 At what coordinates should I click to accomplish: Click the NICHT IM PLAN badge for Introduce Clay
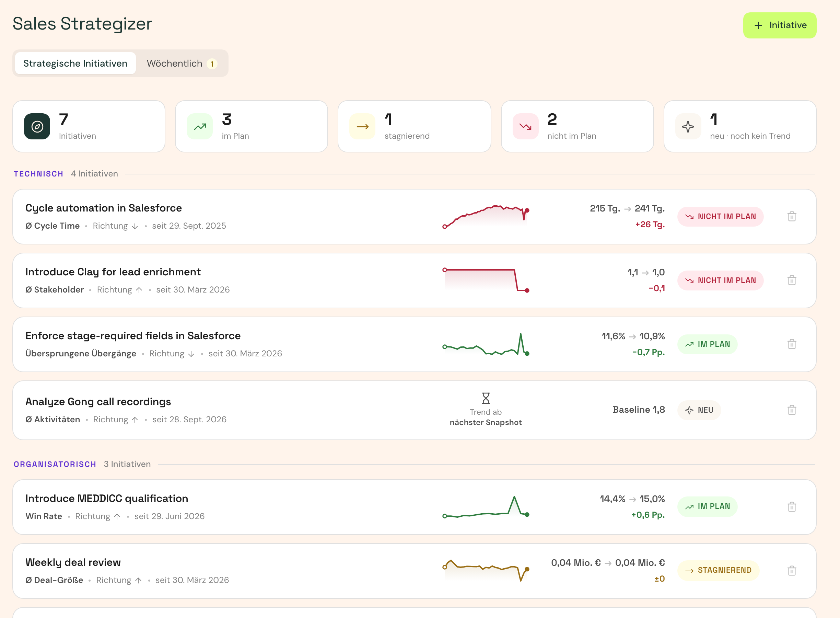point(720,280)
